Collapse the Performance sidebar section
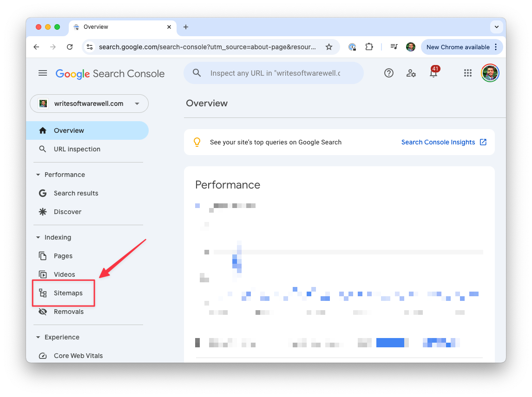532x397 pixels. tap(38, 175)
